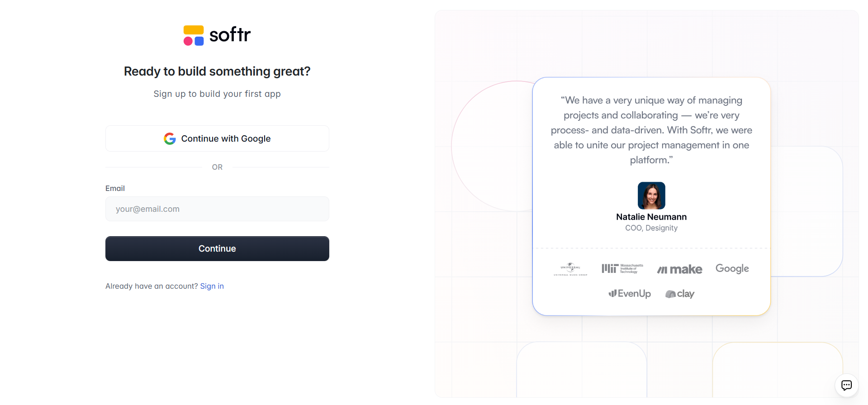Click the Softr wordmark text
868x405 pixels.
tap(230, 35)
